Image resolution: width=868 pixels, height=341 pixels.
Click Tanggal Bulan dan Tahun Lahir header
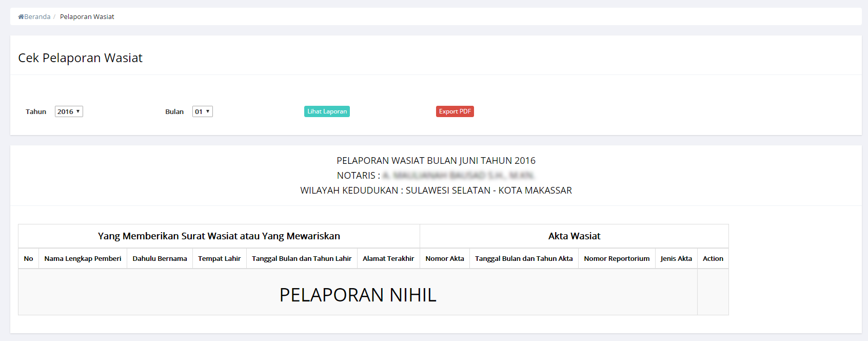tap(302, 258)
